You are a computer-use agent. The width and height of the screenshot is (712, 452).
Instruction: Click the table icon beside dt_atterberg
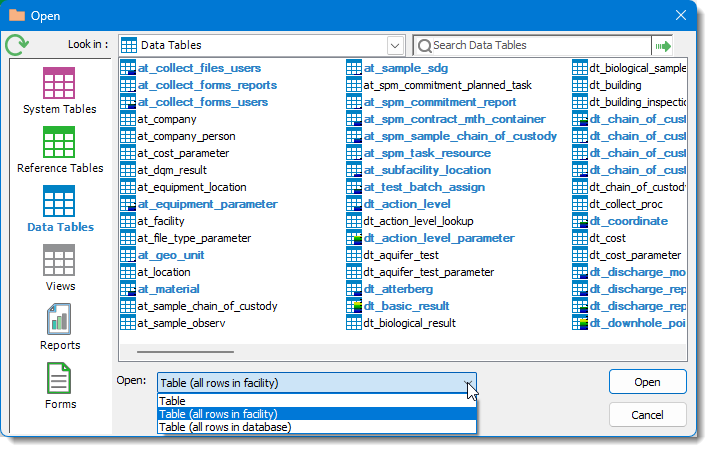[x=354, y=289]
